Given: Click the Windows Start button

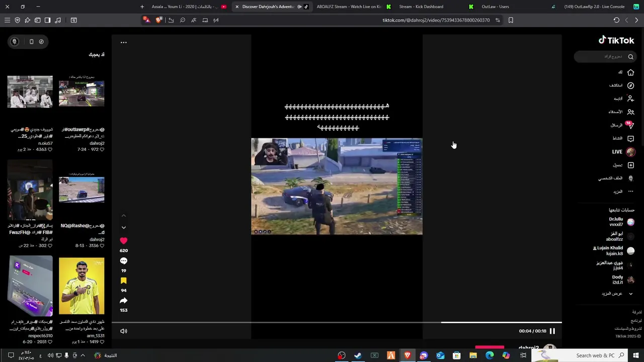Looking at the screenshot, I should click(636, 355).
